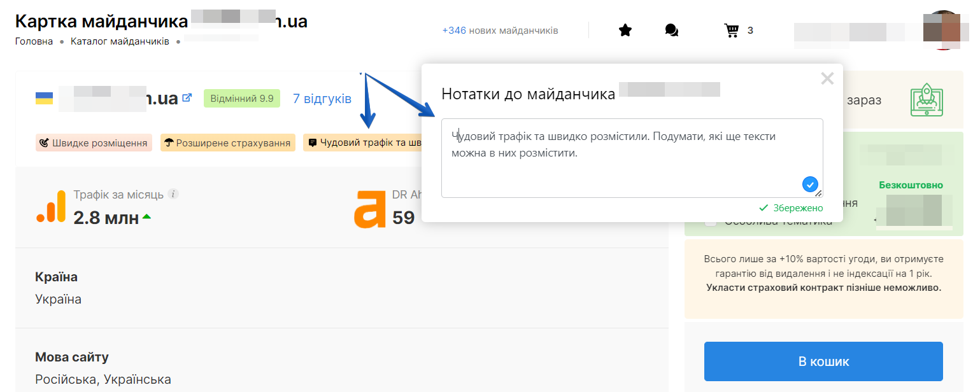Open Каталог майданчиків breadcrumb link

(x=120, y=41)
